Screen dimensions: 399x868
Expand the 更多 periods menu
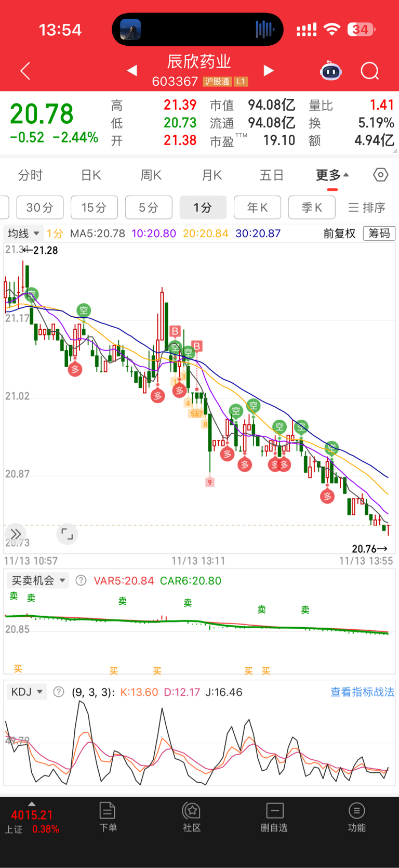pyautogui.click(x=332, y=175)
